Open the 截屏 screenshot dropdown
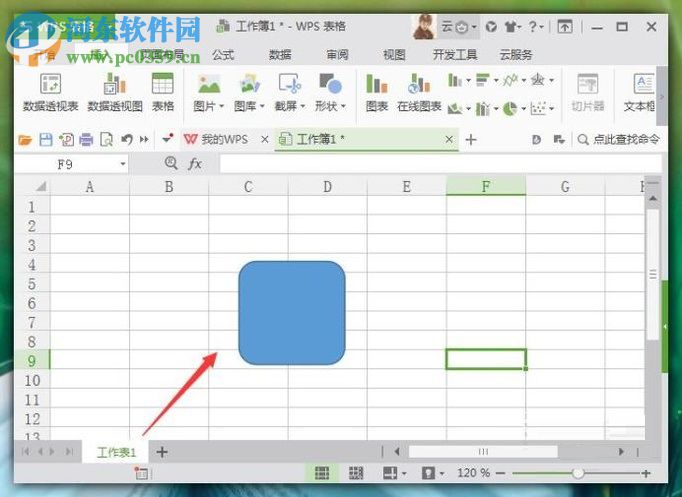This screenshot has height=497, width=682. click(290, 92)
